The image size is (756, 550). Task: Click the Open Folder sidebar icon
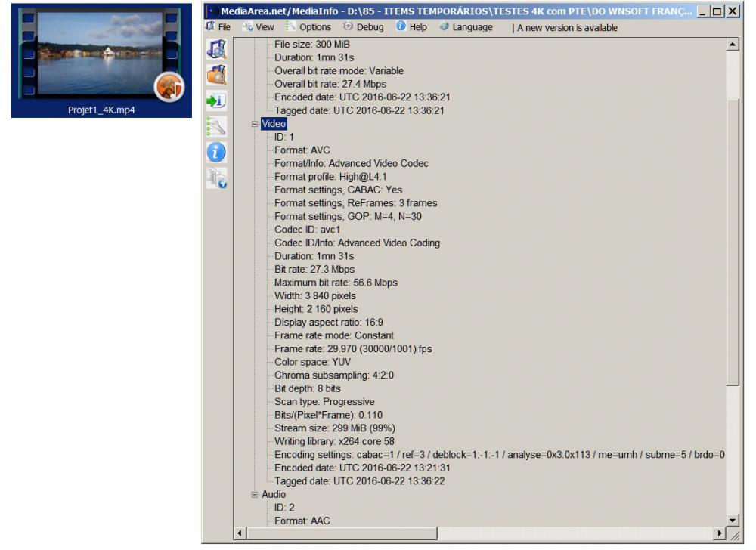point(216,75)
